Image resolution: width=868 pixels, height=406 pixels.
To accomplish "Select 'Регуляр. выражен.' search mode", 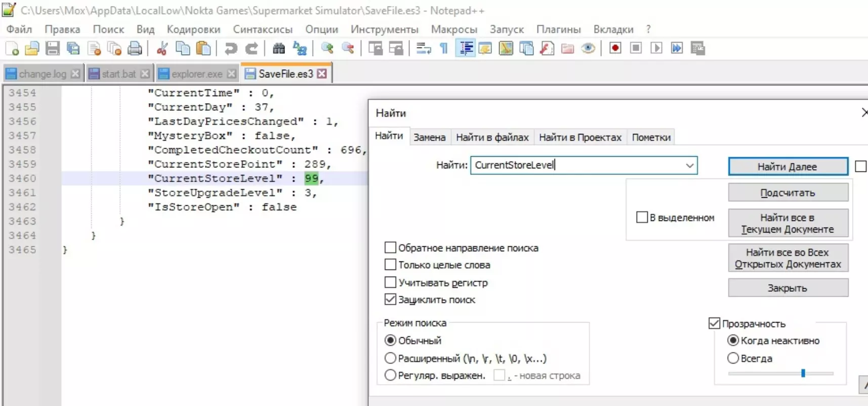I will pos(390,375).
